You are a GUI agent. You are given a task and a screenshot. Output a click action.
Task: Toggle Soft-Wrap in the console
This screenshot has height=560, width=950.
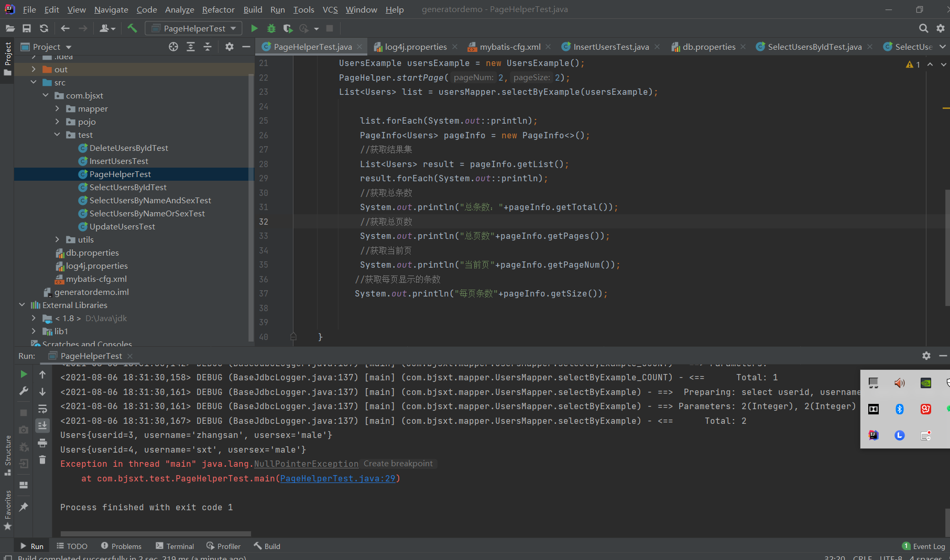click(42, 409)
